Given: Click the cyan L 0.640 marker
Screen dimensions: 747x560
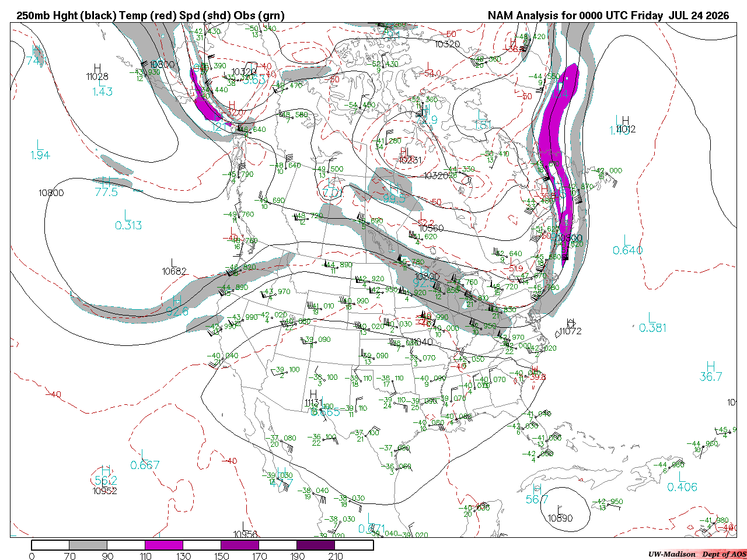Looking at the screenshot, I should point(627,246).
